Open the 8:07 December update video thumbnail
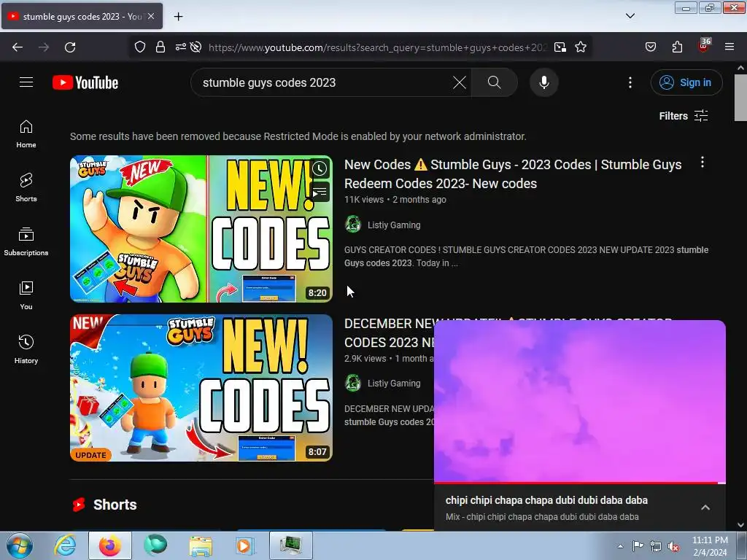Viewport: 747px width, 560px height. [x=201, y=388]
